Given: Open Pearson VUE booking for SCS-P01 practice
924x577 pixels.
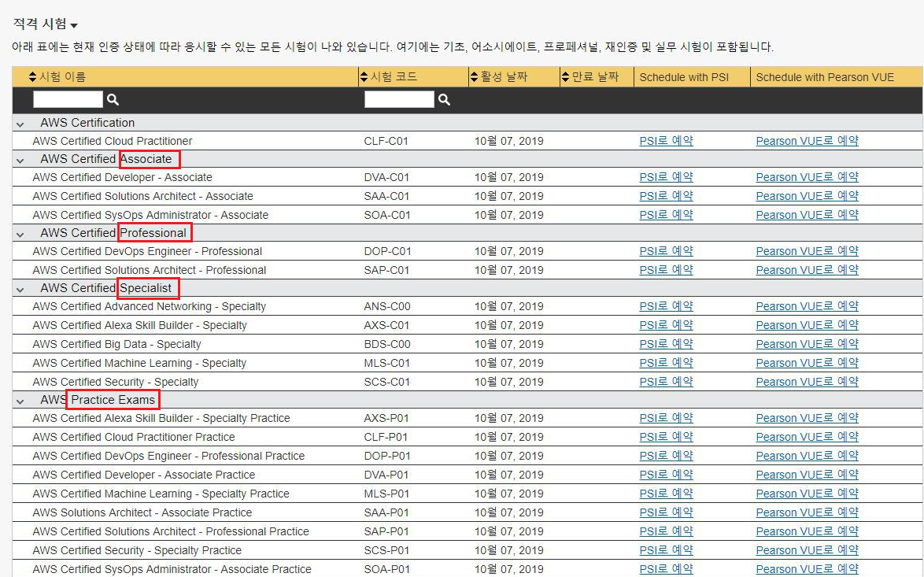Looking at the screenshot, I should [x=808, y=550].
